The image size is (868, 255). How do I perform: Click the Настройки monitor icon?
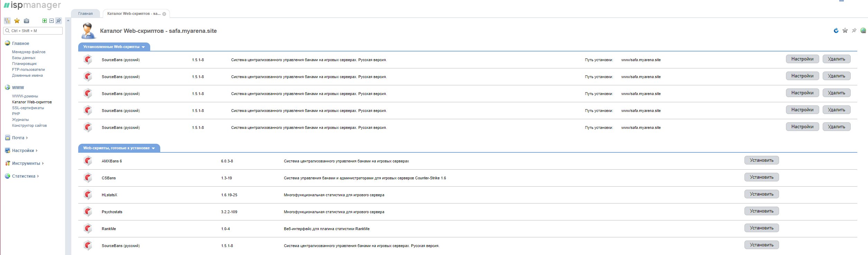point(8,150)
